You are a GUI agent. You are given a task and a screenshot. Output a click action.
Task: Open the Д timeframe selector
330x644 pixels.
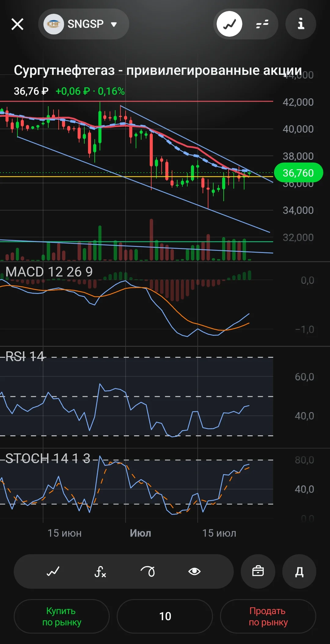click(x=299, y=571)
